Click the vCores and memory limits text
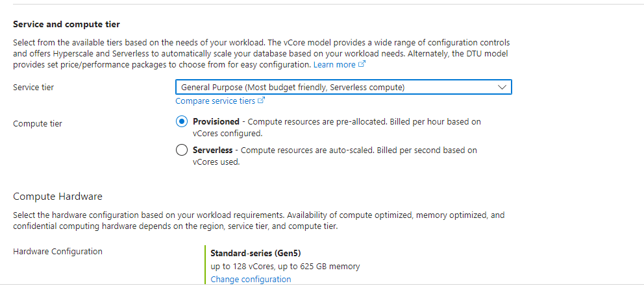 [x=285, y=266]
